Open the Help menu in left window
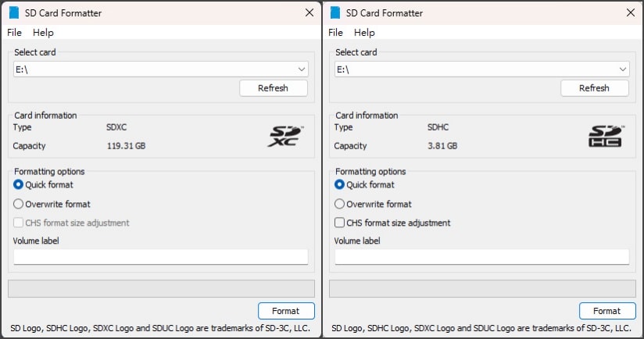 pos(43,33)
